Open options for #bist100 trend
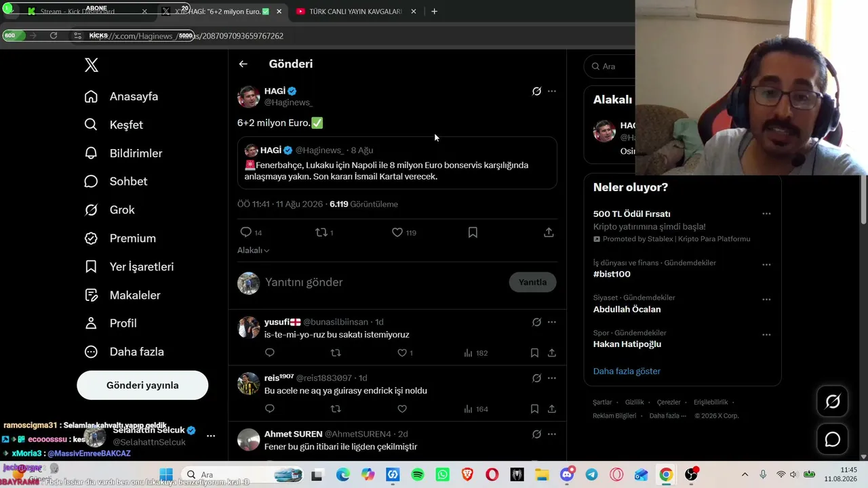Viewport: 868px width, 488px height. click(x=766, y=264)
